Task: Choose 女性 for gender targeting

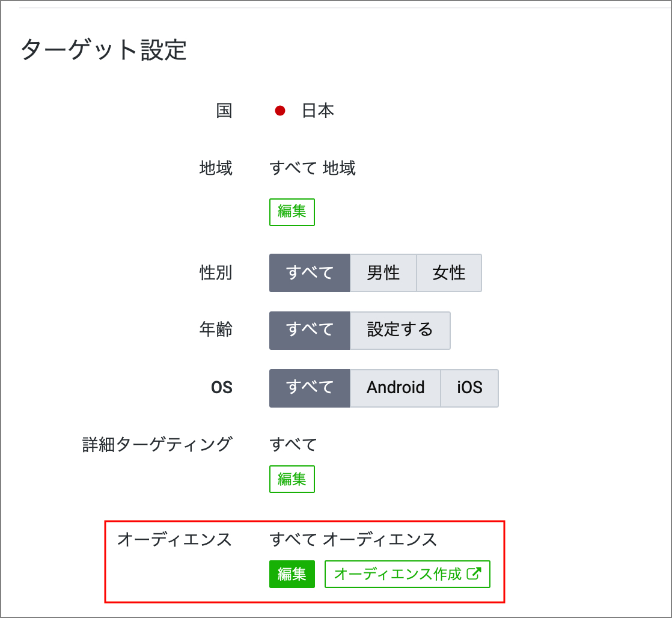Action: [449, 273]
